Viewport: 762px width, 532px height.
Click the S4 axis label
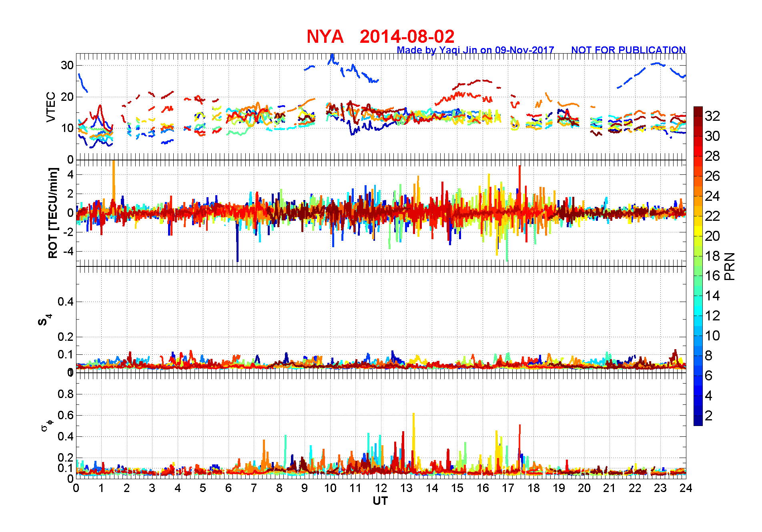(x=44, y=320)
